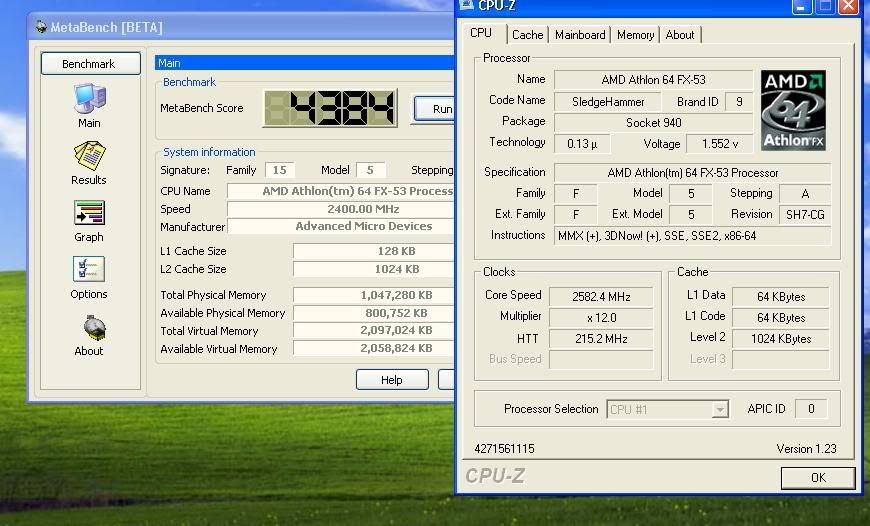
Task: Switch to the About tab in CPU-Z
Action: pos(680,35)
